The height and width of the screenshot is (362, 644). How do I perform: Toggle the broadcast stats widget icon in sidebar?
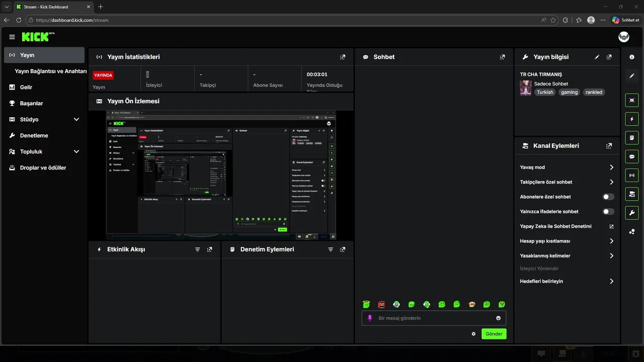tap(632, 175)
